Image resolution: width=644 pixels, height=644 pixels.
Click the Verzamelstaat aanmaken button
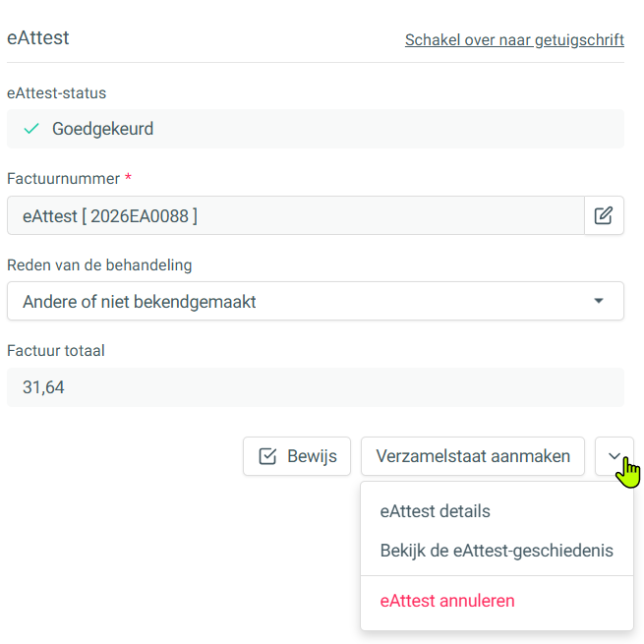coord(473,456)
